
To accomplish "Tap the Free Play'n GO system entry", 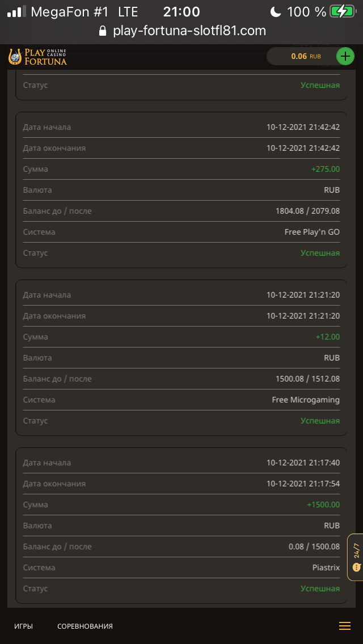I will point(312,232).
